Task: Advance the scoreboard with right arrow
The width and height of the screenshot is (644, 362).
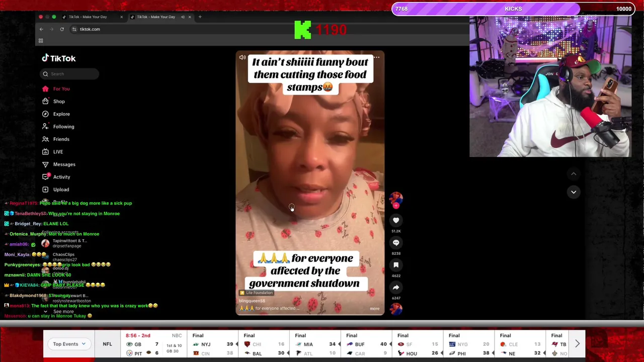Action: (x=577, y=344)
